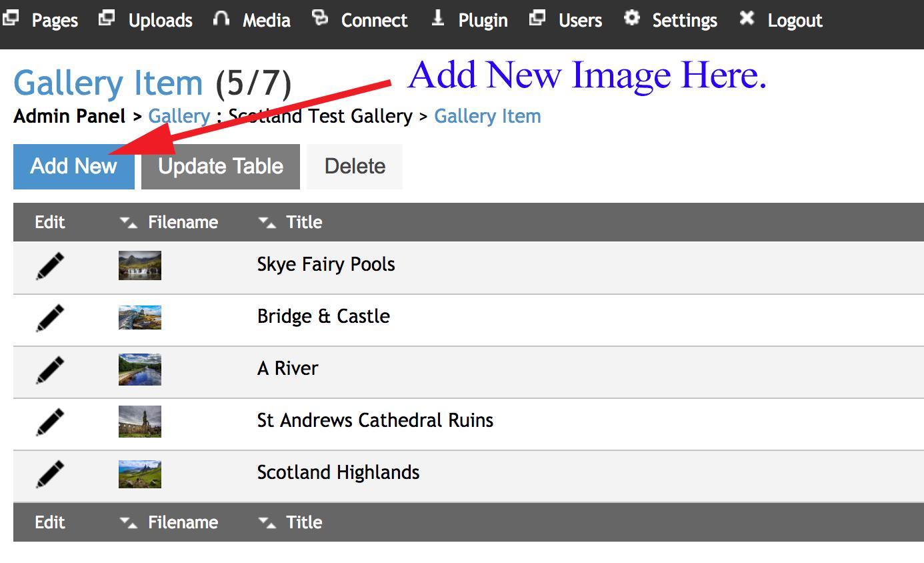
Task: Edit Bridge & Castle using the pencil icon
Action: click(49, 316)
